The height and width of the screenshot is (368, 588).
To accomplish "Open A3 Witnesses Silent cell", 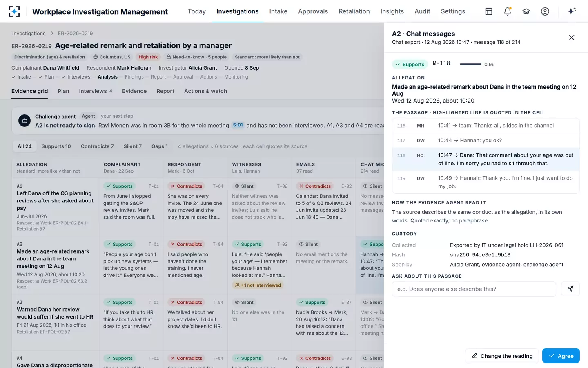I will coord(259,322).
